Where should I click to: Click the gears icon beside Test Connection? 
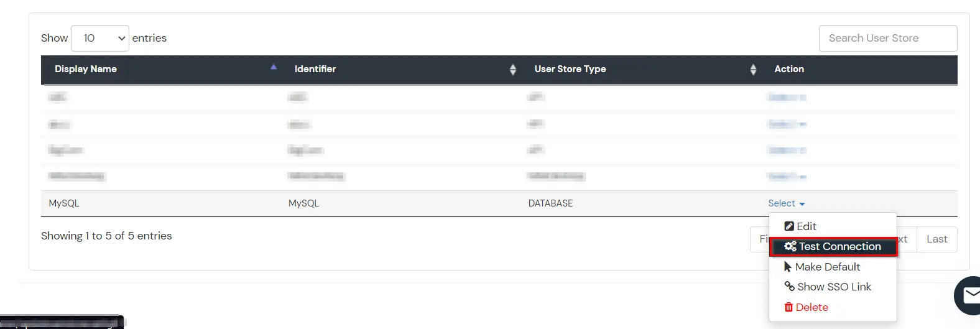tap(790, 247)
